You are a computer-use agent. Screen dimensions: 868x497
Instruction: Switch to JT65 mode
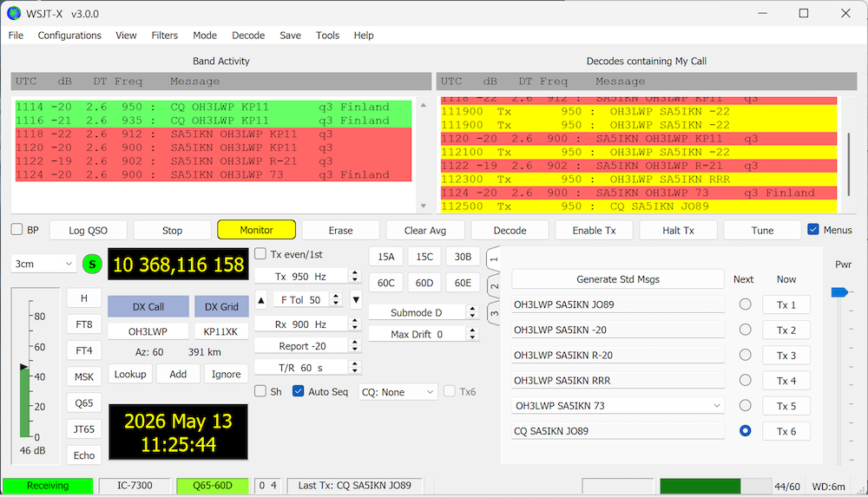[84, 429]
